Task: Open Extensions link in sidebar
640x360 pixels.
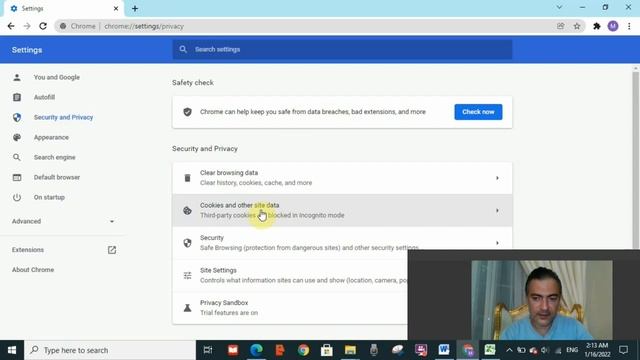Action: tap(28, 250)
